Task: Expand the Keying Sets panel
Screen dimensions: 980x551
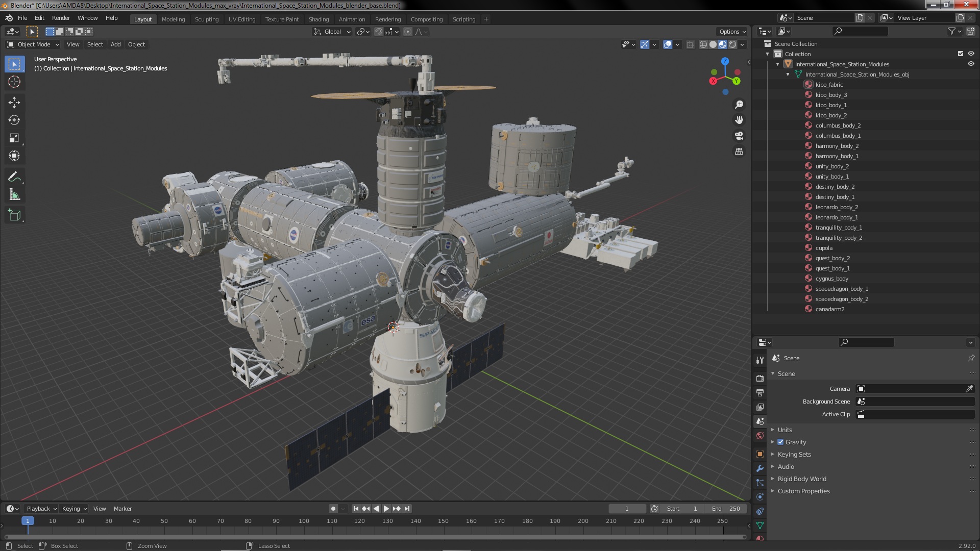Action: tap(794, 455)
